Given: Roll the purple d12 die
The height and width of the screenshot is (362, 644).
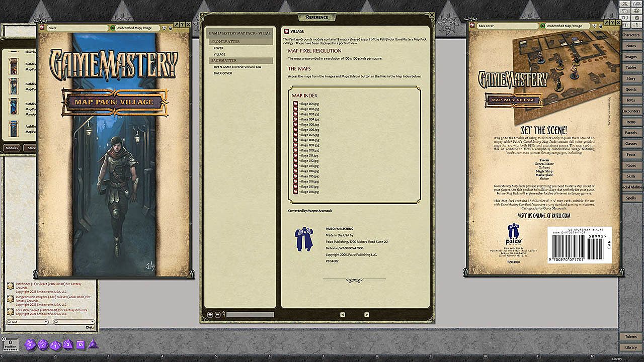Looking at the screenshot, I should (43, 345).
